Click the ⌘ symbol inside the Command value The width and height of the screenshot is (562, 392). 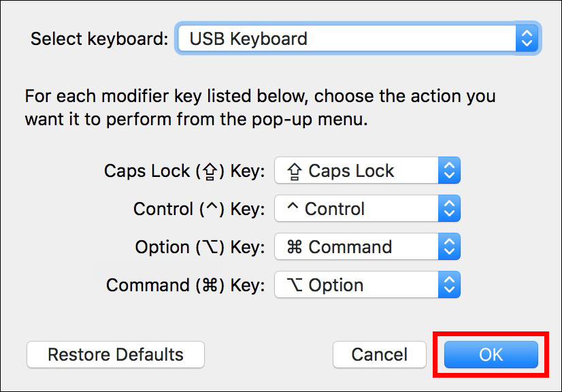(294, 247)
